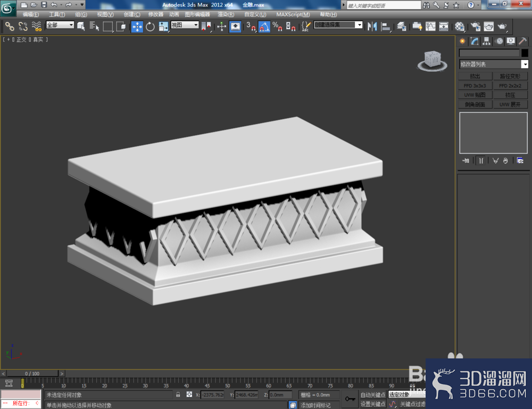Open Edit Named Selection Sets icon

click(306, 26)
